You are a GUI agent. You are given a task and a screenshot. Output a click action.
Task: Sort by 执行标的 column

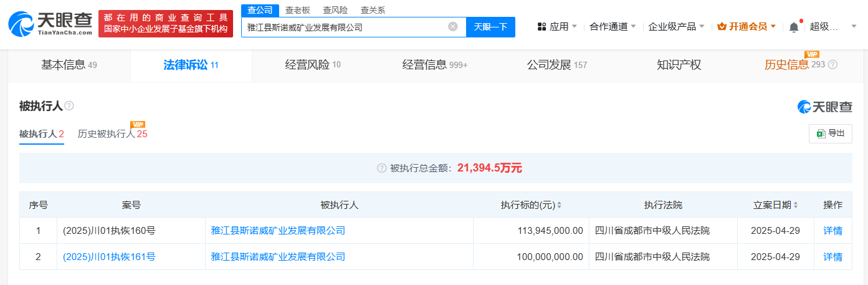pos(559,205)
